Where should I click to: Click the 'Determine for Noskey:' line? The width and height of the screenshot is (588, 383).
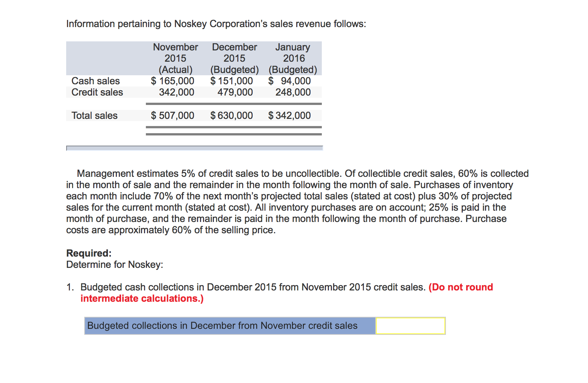point(115,264)
